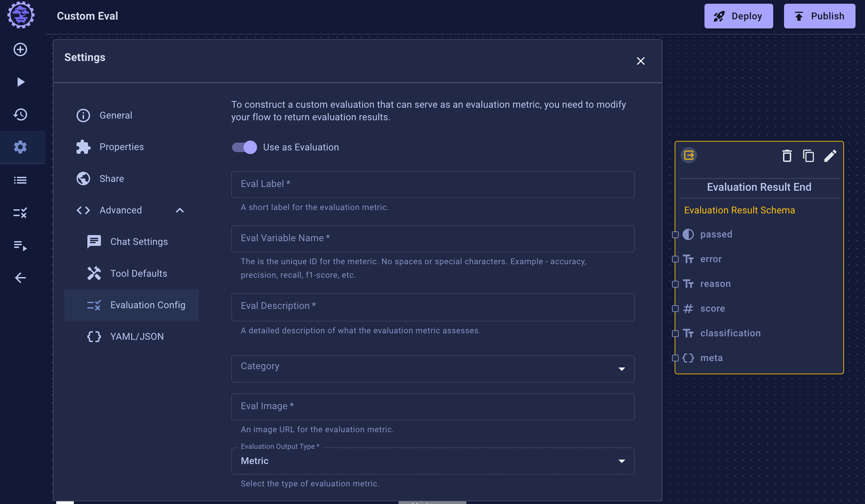Click the number hash icon beside score
The height and width of the screenshot is (504, 865).
(688, 309)
